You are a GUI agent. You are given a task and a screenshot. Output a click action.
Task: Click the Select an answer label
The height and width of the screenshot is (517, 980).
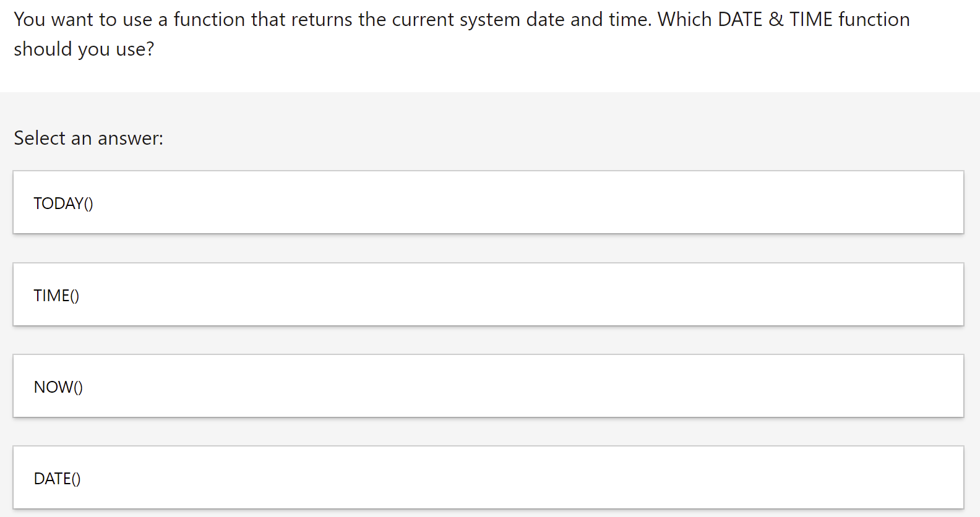pyautogui.click(x=88, y=138)
